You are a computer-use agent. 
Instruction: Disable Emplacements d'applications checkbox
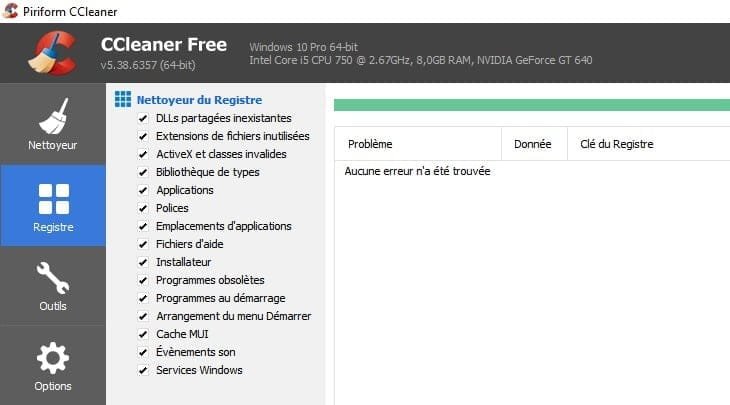[x=143, y=226]
